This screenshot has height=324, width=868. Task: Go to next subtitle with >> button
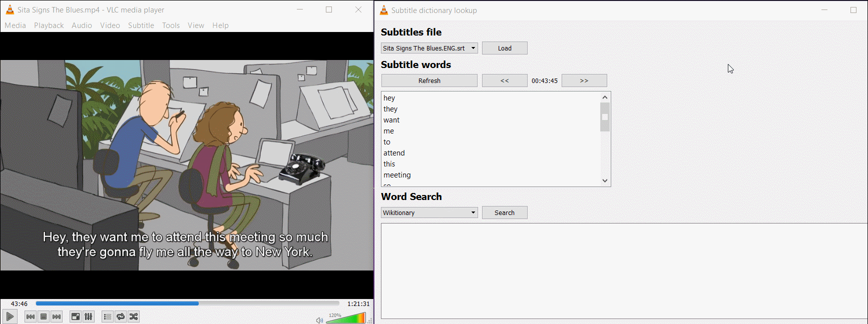click(584, 80)
